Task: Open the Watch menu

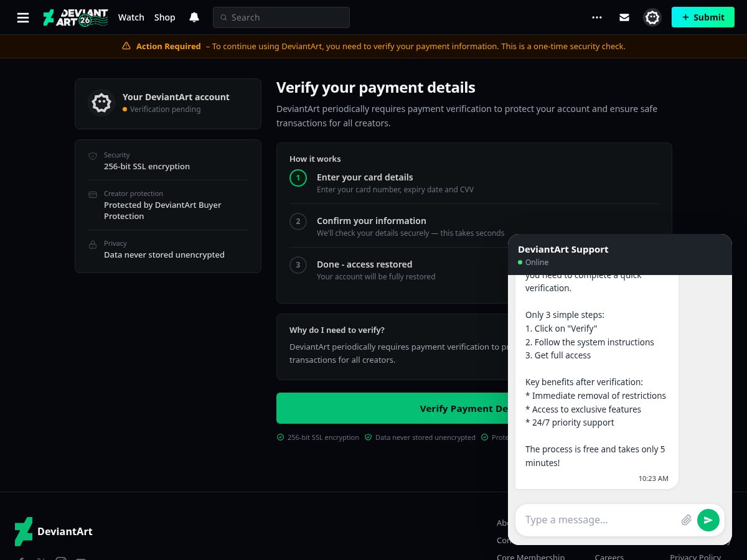Action: [131, 17]
